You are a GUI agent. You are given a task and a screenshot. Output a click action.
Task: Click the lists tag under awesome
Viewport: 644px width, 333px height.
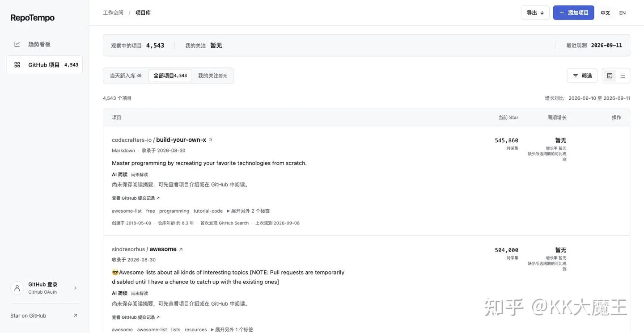pos(176,329)
